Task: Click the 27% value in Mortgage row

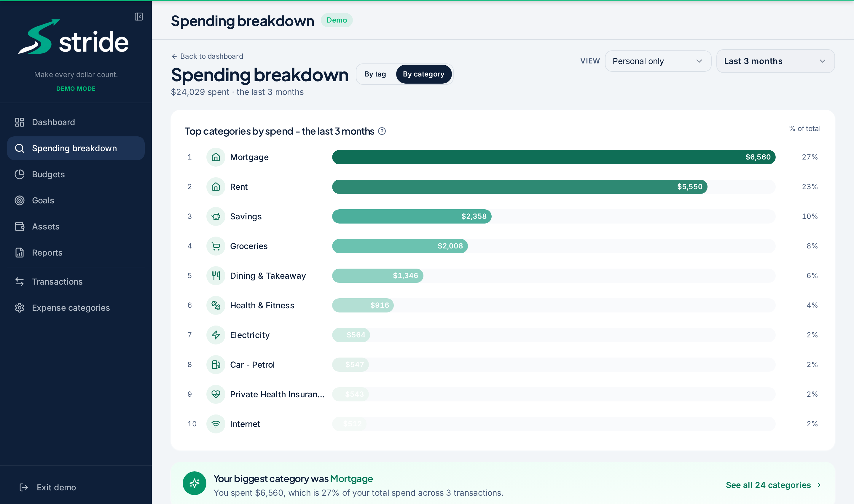Action: pos(810,157)
